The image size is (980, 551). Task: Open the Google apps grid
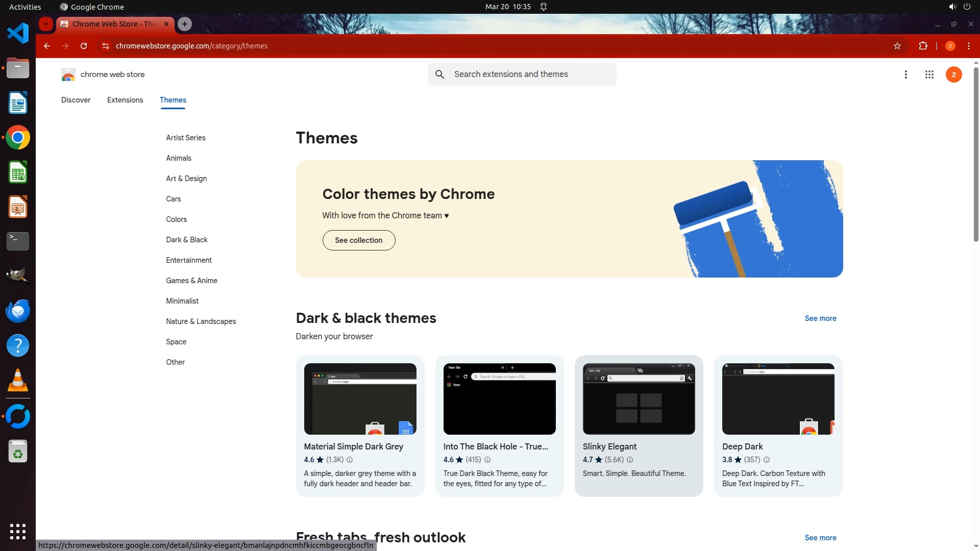coord(929,74)
